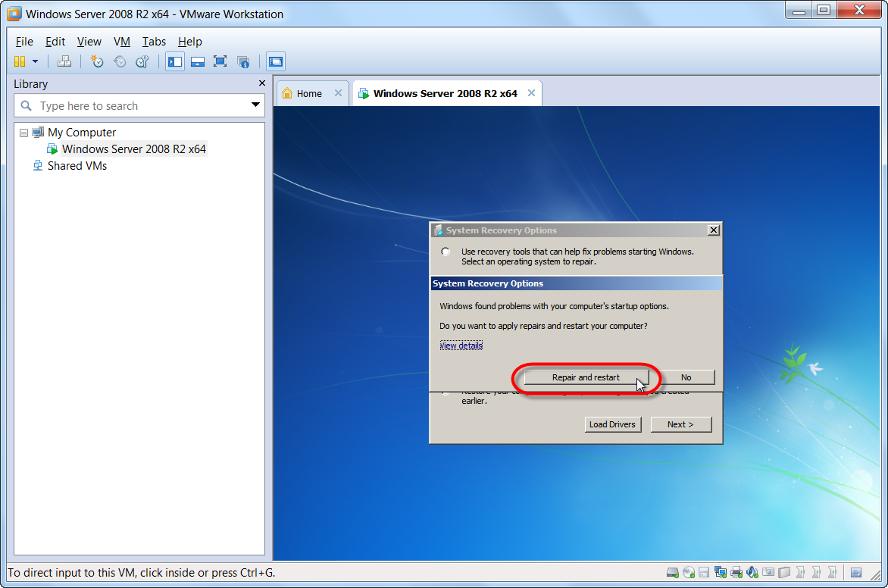The image size is (888, 588).
Task: Pause the virtual machine with the yellow pause icon
Action: point(20,61)
